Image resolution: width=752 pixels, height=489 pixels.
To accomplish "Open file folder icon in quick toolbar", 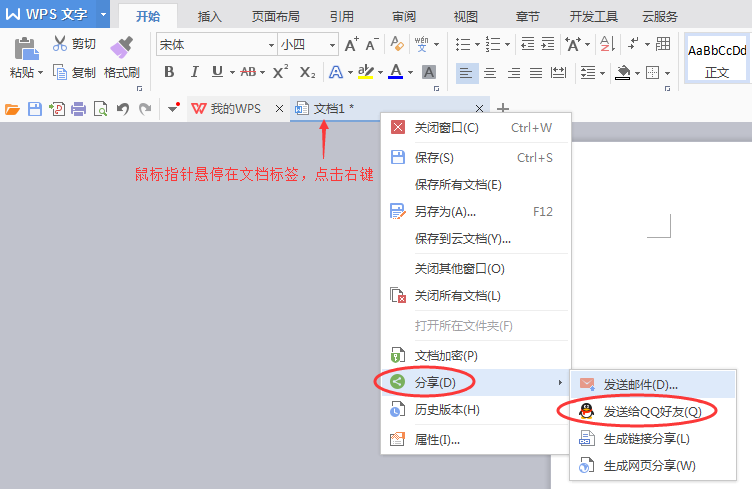I will (x=12, y=109).
